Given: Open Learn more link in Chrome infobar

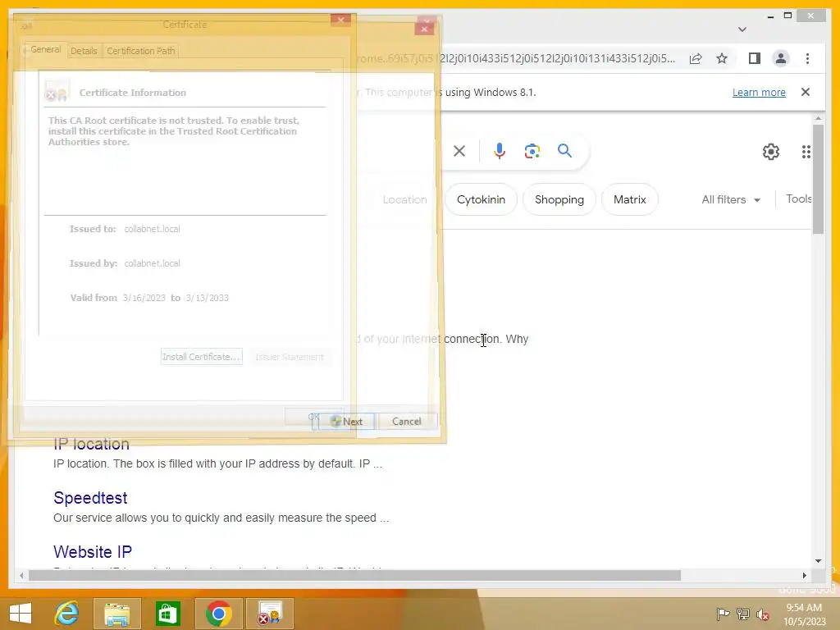Looking at the screenshot, I should point(759,92).
